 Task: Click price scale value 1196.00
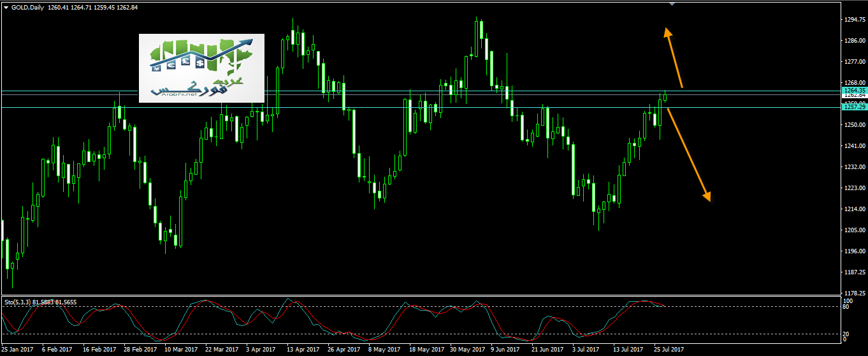pos(854,251)
